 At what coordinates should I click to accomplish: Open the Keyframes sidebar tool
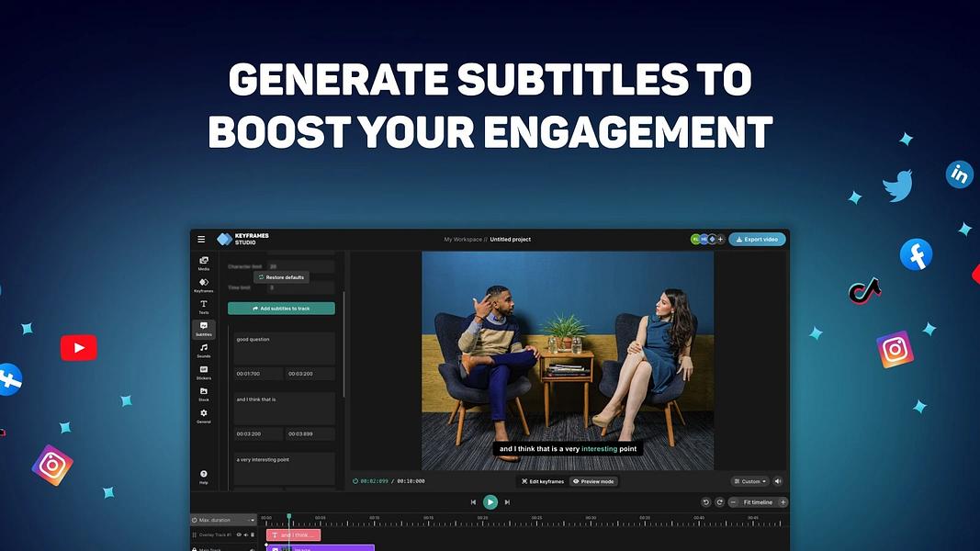click(x=204, y=285)
